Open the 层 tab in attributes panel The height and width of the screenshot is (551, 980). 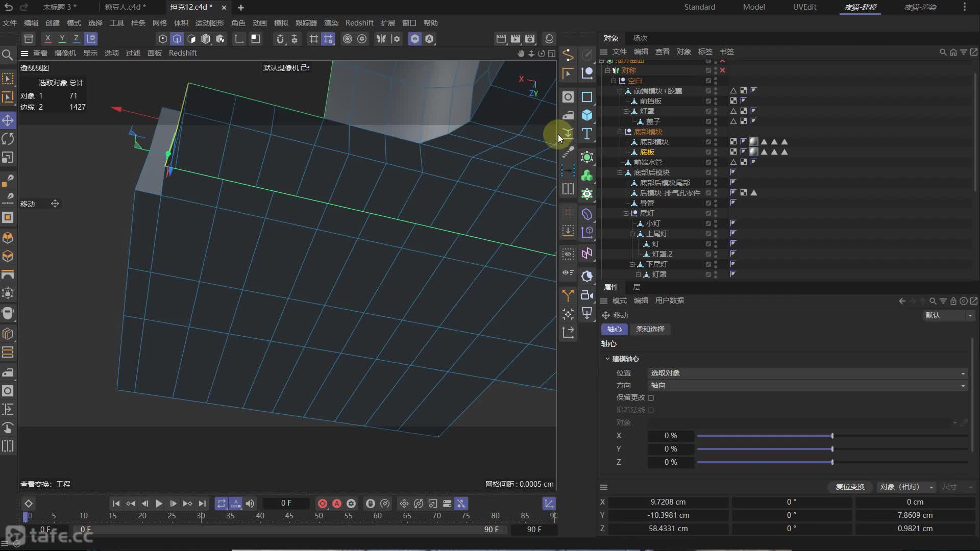coord(636,287)
